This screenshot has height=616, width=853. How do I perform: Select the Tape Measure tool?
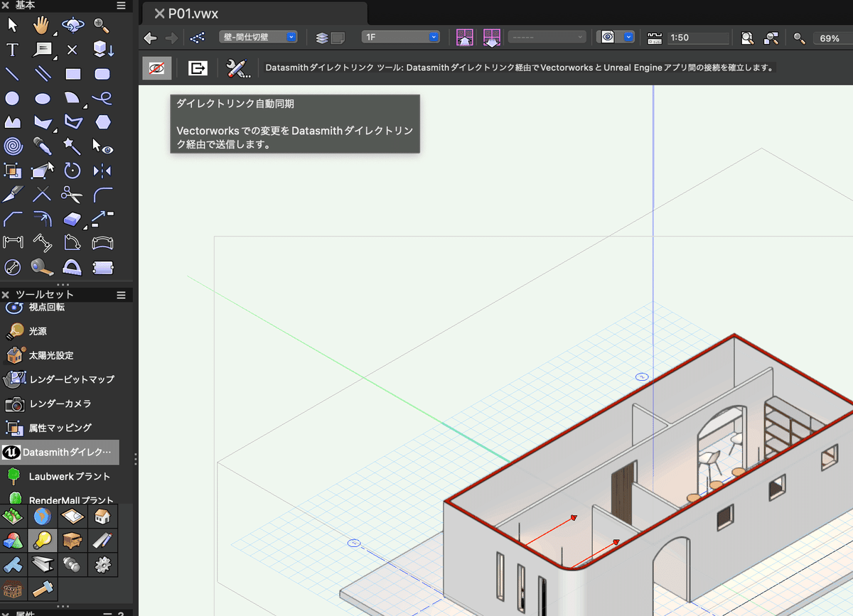[x=42, y=267]
